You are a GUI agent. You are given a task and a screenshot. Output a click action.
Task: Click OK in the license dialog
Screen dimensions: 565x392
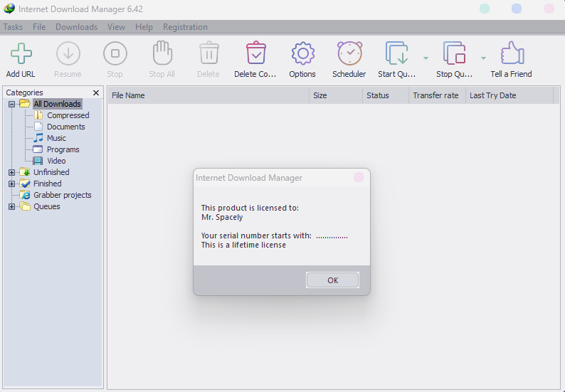pyautogui.click(x=332, y=280)
